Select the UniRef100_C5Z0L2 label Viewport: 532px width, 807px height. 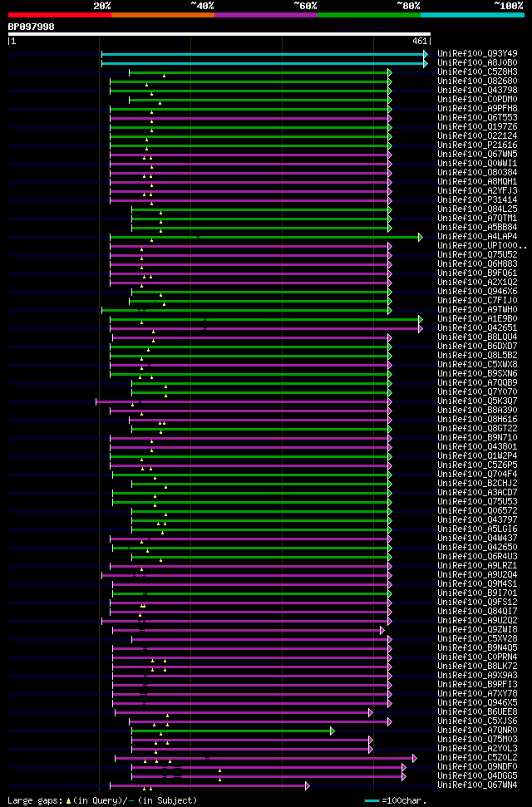point(477,758)
